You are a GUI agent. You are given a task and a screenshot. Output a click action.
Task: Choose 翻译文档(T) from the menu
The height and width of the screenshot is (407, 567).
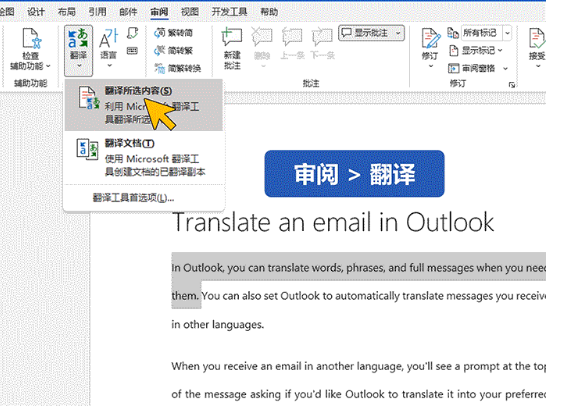144,157
